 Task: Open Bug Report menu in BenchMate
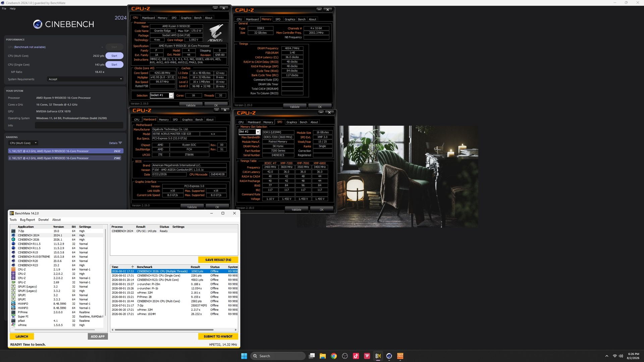(28, 220)
